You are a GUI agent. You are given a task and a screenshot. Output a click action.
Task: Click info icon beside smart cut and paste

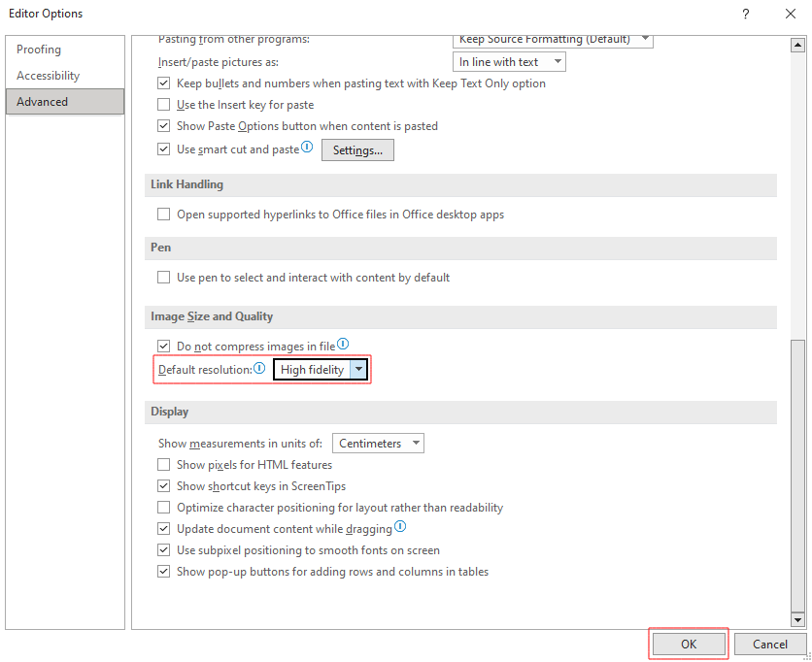[307, 149]
